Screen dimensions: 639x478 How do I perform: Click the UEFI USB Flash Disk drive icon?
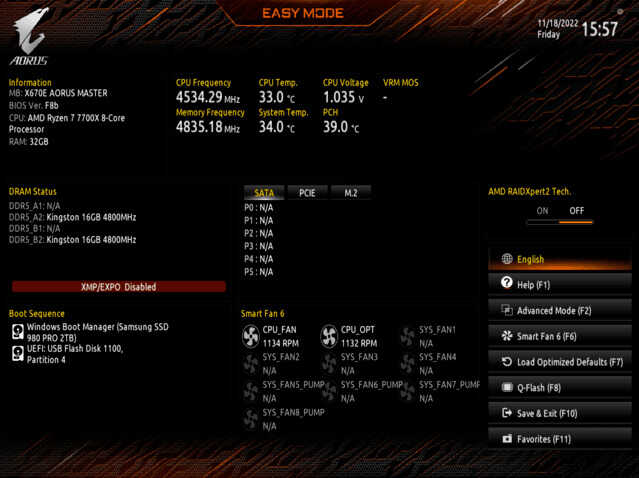click(x=18, y=353)
